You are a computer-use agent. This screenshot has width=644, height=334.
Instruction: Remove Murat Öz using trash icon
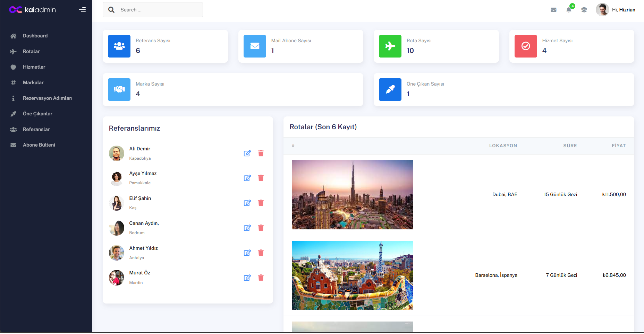point(261,278)
